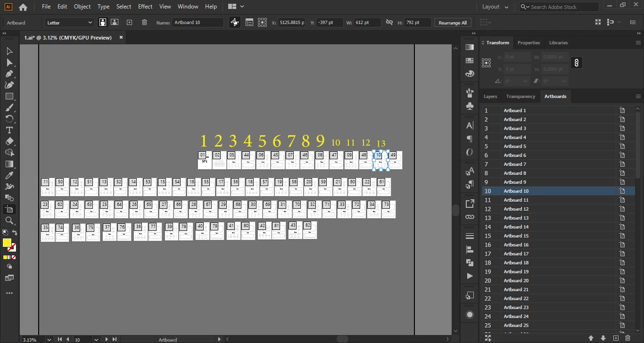Select the Eyedropper tool
The image size is (644, 343).
[9, 175]
